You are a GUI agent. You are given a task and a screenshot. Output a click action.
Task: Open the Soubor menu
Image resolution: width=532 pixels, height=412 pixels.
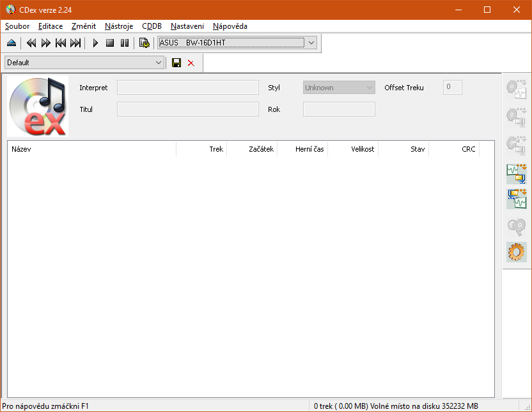click(x=17, y=26)
